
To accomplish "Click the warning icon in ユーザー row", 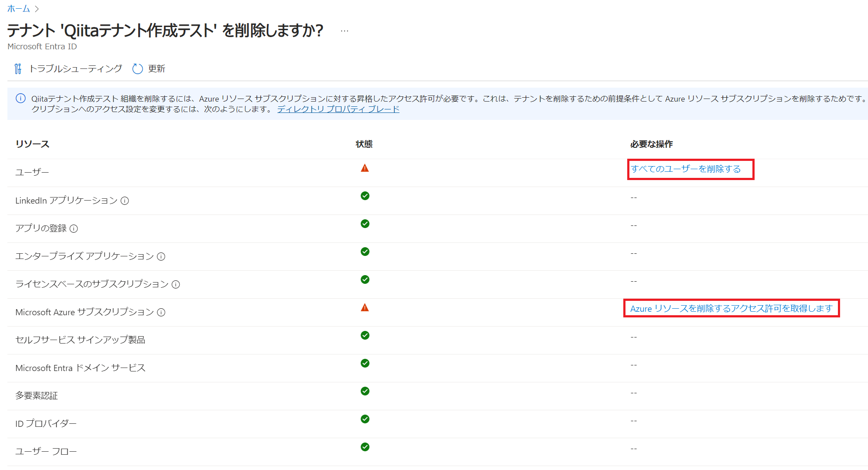I will click(x=365, y=168).
